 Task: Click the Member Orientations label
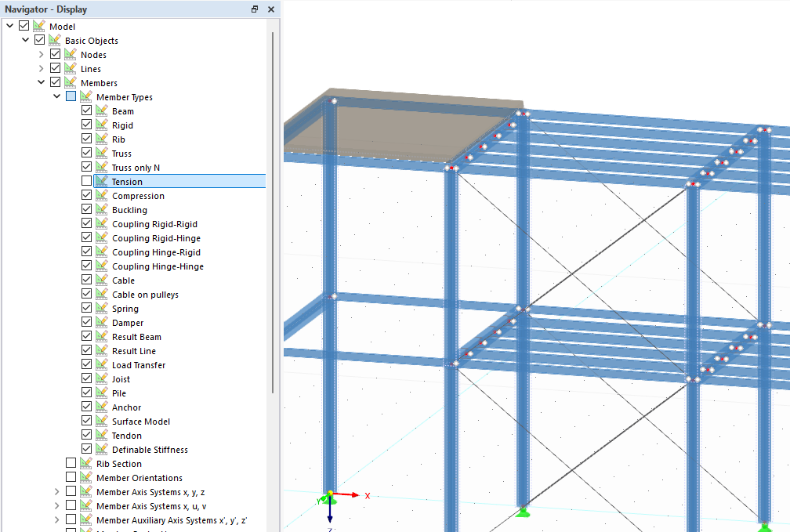(x=139, y=478)
